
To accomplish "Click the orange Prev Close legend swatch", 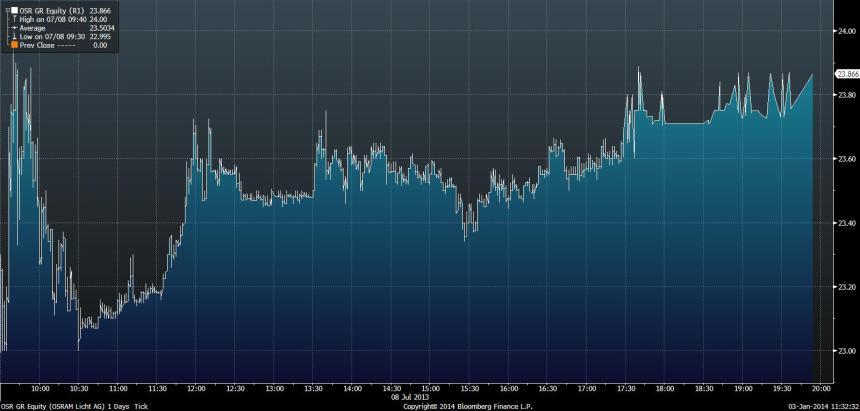I will pyautogui.click(x=12, y=45).
